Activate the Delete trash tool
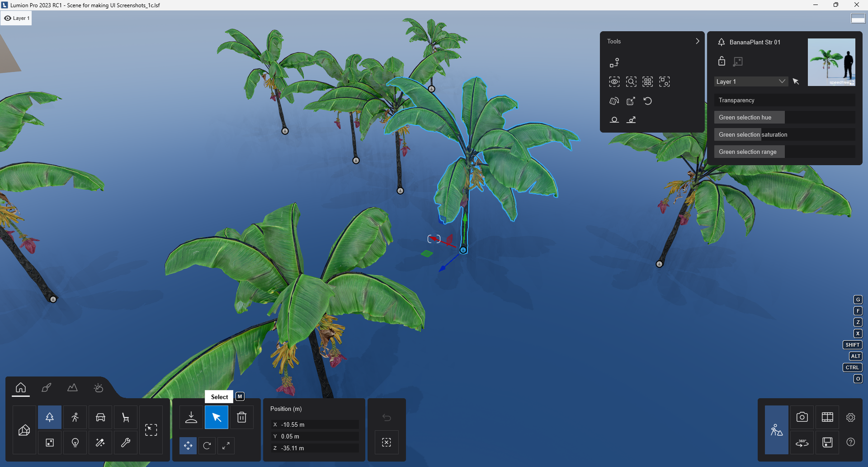Screen dimensions: 868x467 tap(242, 417)
